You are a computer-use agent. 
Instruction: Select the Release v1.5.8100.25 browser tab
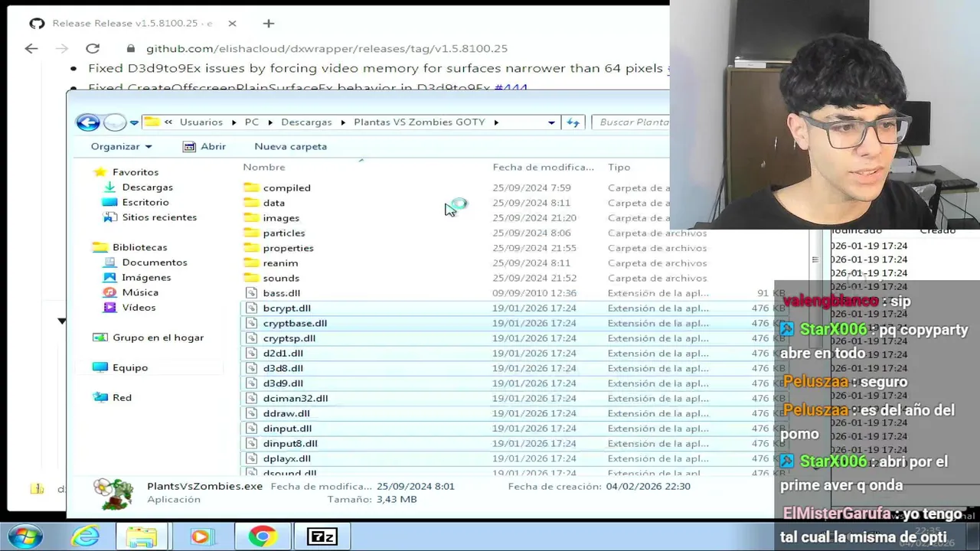click(132, 24)
